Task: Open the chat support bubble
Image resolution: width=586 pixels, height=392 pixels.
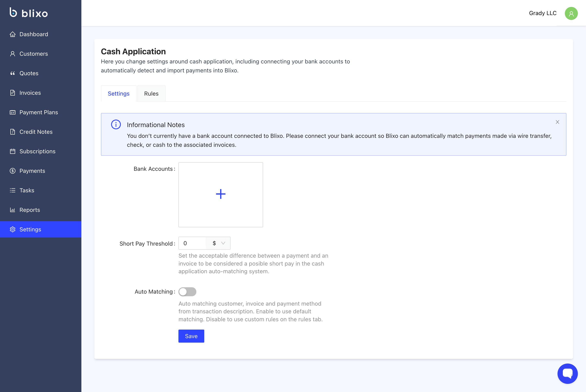Action: click(x=567, y=373)
